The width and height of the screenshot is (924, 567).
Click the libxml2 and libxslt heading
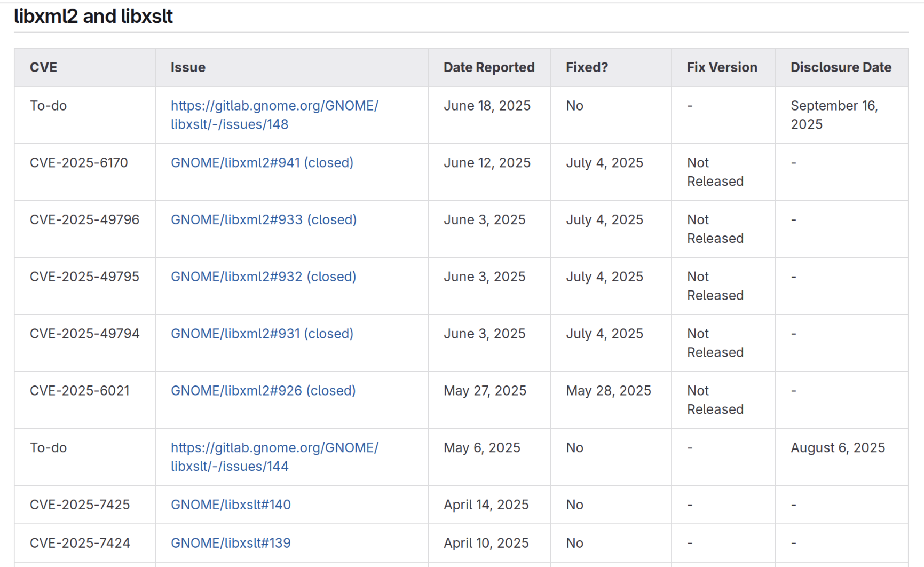pyautogui.click(x=93, y=17)
